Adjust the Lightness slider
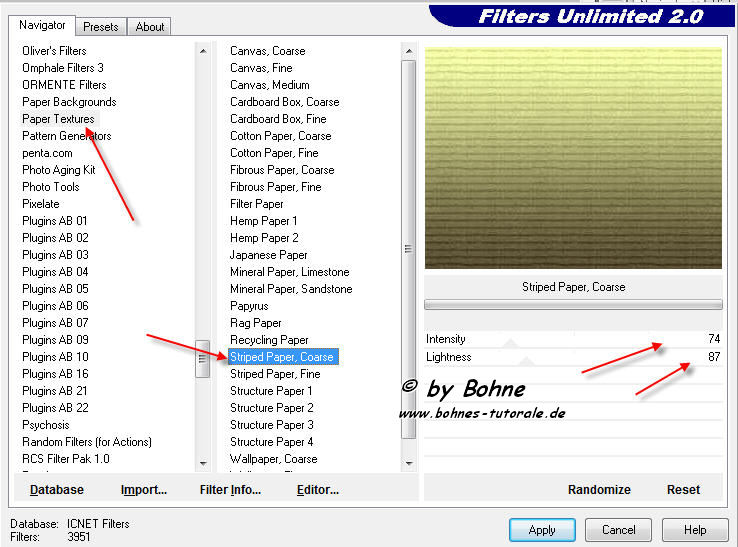The height and width of the screenshot is (547, 738). pyautogui.click(x=572, y=357)
